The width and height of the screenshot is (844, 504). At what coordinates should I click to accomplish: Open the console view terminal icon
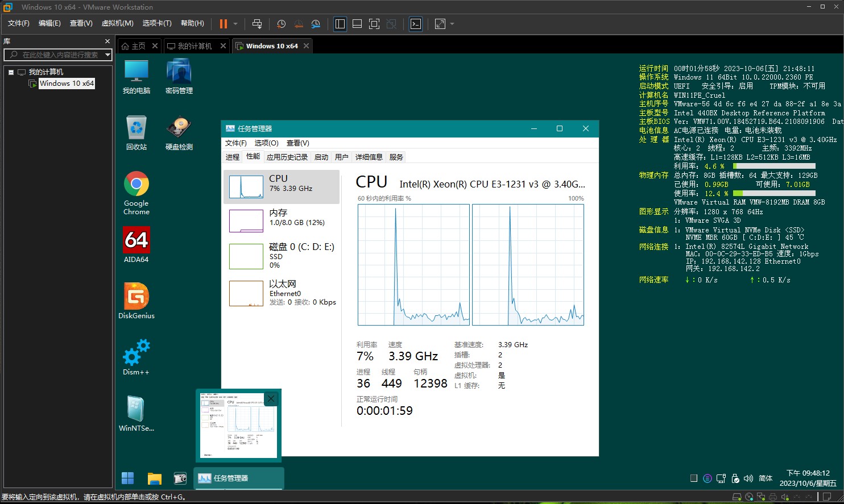(x=416, y=24)
